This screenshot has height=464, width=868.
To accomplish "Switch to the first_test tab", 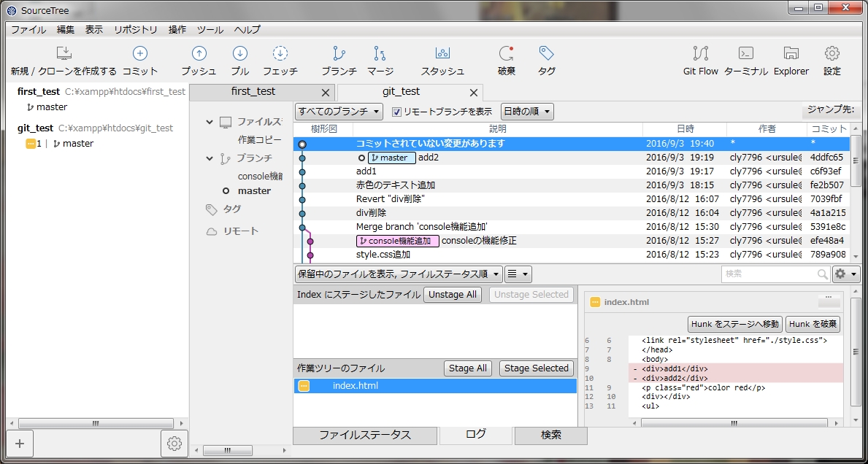I will click(x=253, y=92).
